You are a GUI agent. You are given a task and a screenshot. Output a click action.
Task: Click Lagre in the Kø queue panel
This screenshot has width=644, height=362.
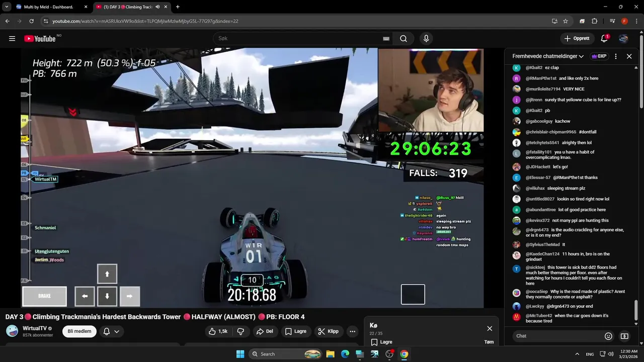click(382, 342)
